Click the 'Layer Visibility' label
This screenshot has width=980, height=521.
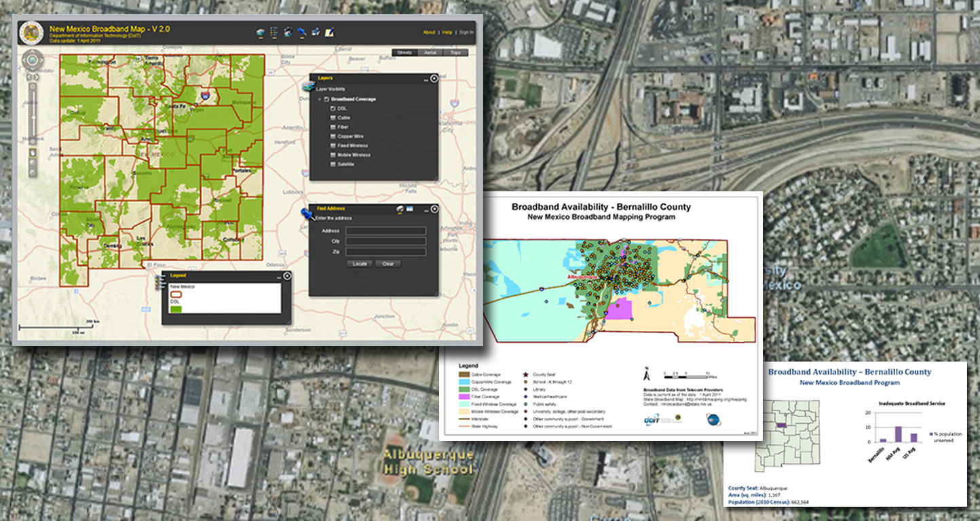click(x=331, y=89)
